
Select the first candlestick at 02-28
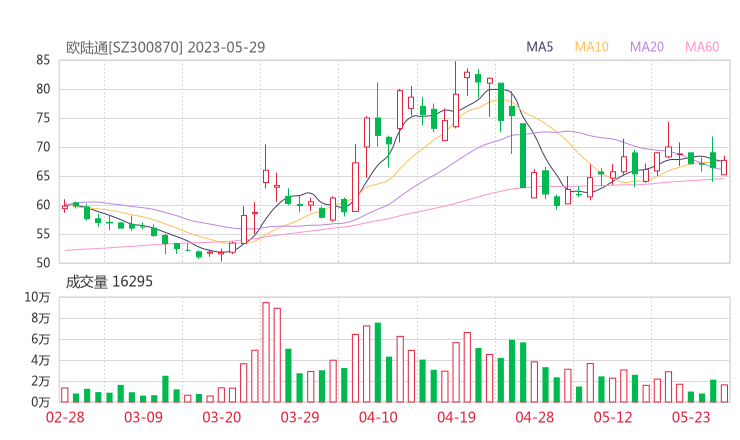(x=65, y=206)
